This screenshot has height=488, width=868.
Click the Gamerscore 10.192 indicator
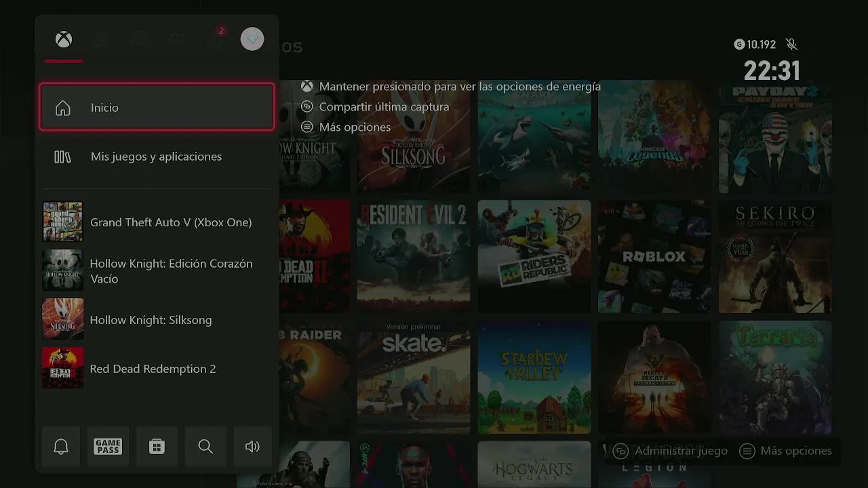755,45
